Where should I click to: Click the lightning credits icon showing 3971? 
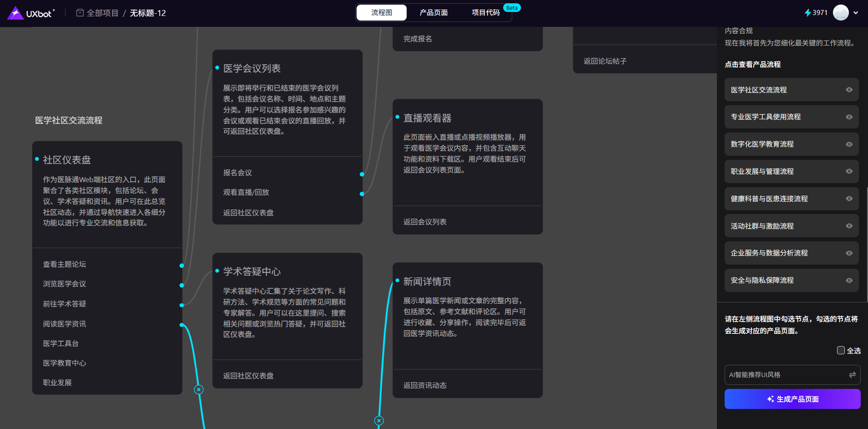pos(807,13)
